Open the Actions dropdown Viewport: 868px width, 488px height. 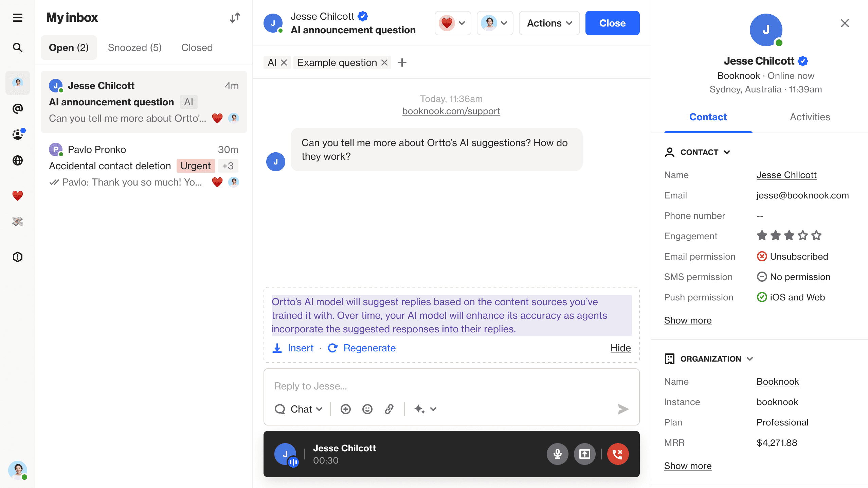coord(549,23)
